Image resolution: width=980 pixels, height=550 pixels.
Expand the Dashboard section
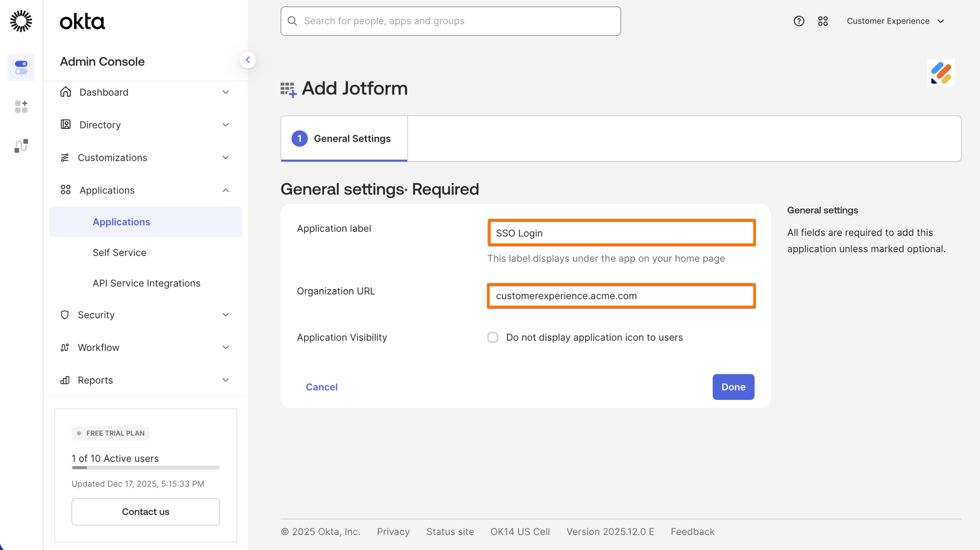225,92
